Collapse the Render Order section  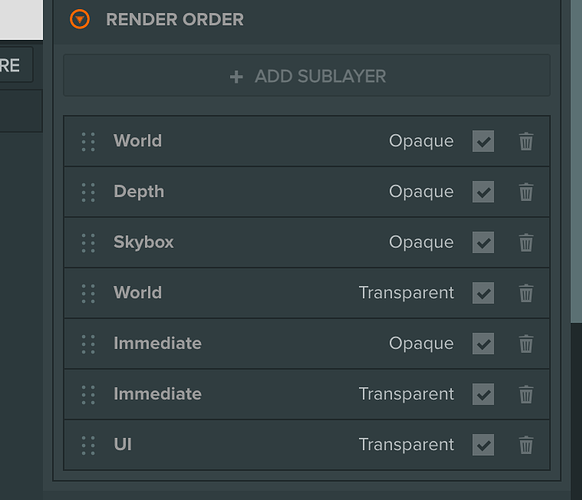(x=80, y=19)
